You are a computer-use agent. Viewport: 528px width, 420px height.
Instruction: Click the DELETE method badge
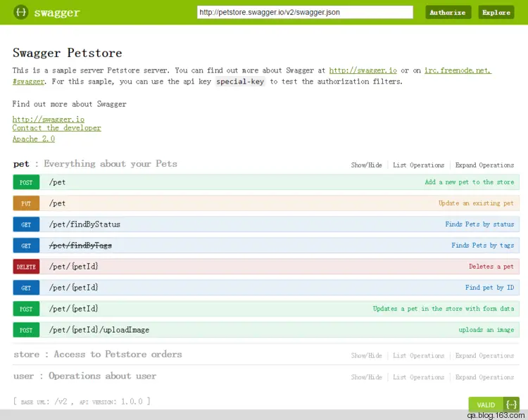tap(26, 267)
